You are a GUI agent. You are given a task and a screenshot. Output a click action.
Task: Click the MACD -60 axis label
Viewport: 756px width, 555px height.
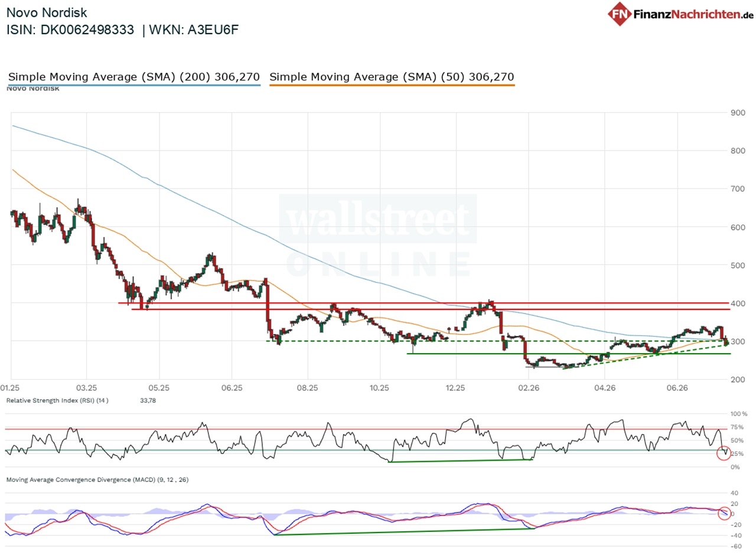click(735, 546)
